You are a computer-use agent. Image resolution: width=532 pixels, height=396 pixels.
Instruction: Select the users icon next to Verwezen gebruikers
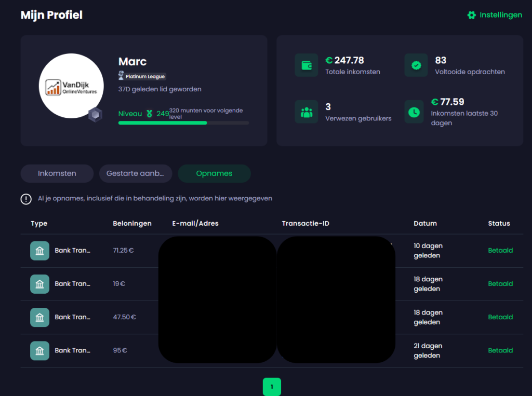point(306,112)
